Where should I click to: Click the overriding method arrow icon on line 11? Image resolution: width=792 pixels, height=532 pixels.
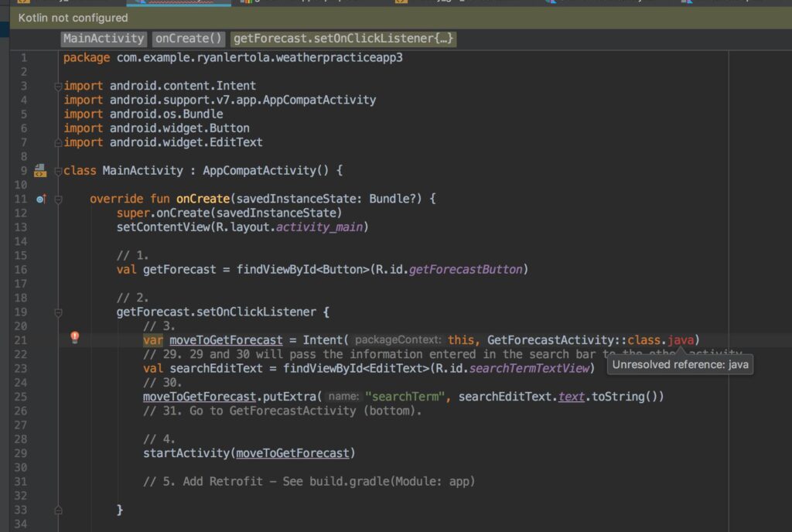coord(40,199)
